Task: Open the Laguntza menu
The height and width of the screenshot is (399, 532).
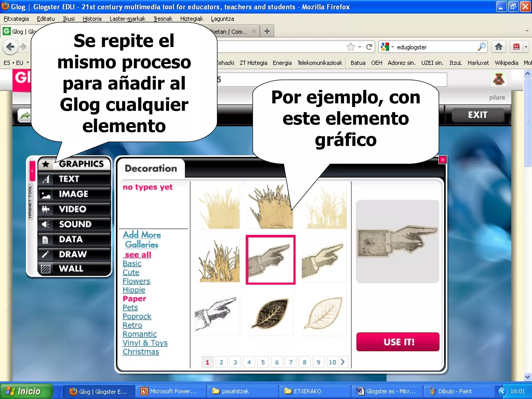Action: [x=222, y=19]
